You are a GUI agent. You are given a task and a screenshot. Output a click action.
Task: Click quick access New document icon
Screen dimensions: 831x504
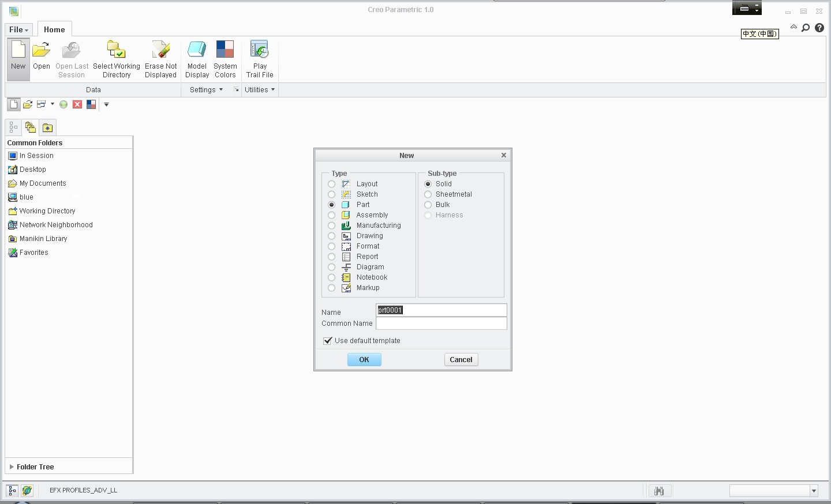tap(14, 104)
